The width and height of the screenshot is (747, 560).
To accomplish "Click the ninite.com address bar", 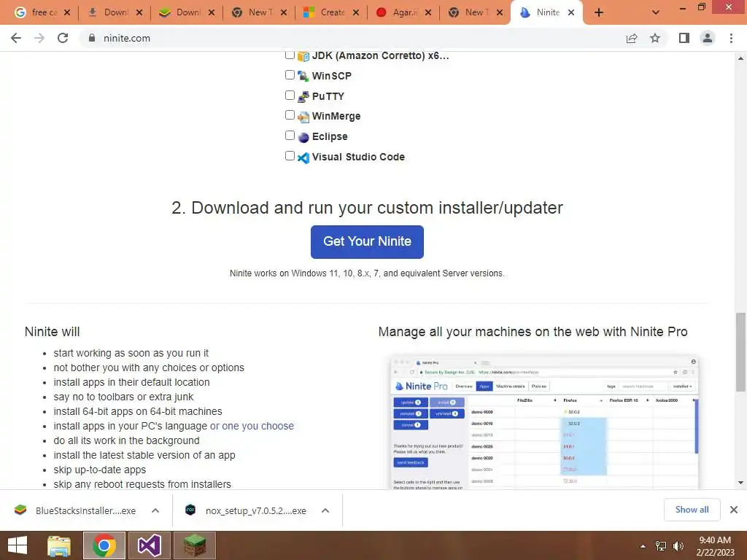I will coord(352,38).
